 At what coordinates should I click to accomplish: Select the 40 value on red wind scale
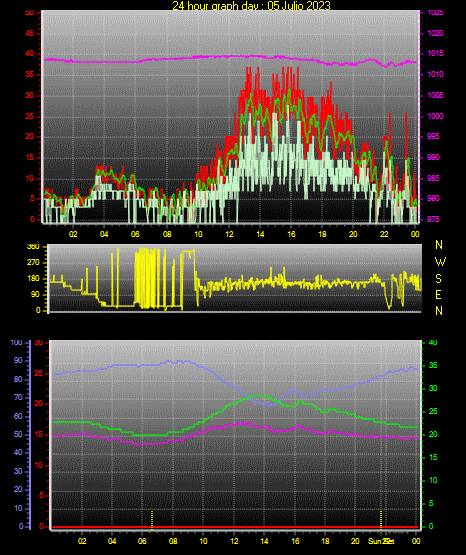[29, 54]
